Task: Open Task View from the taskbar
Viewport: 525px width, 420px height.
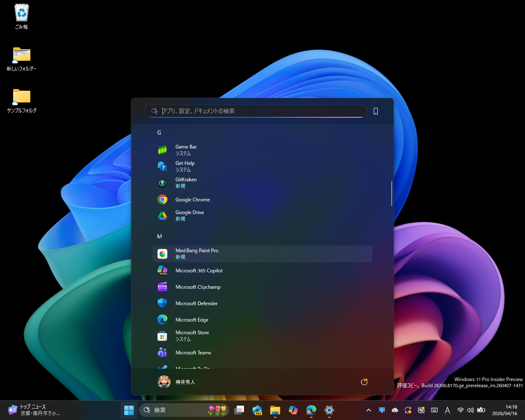Action: coord(239,410)
